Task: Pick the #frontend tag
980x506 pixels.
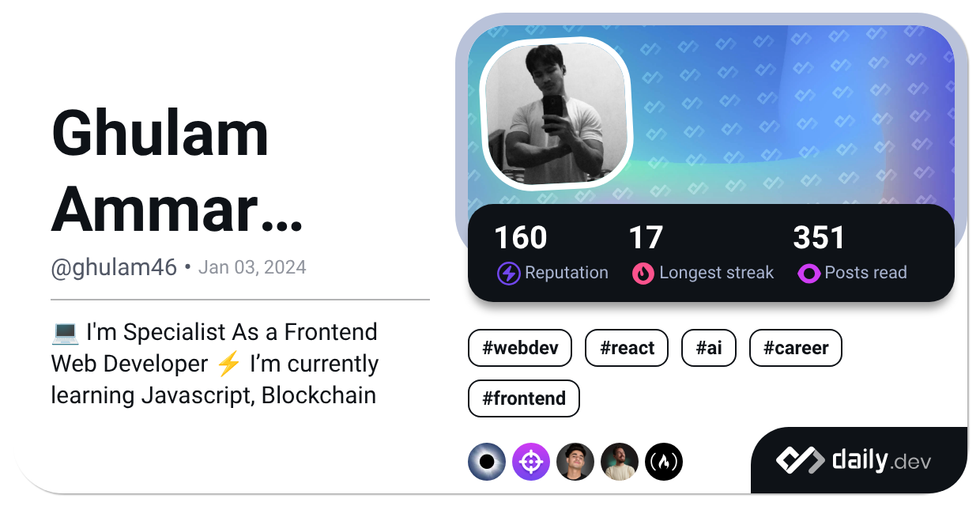Action: (524, 398)
